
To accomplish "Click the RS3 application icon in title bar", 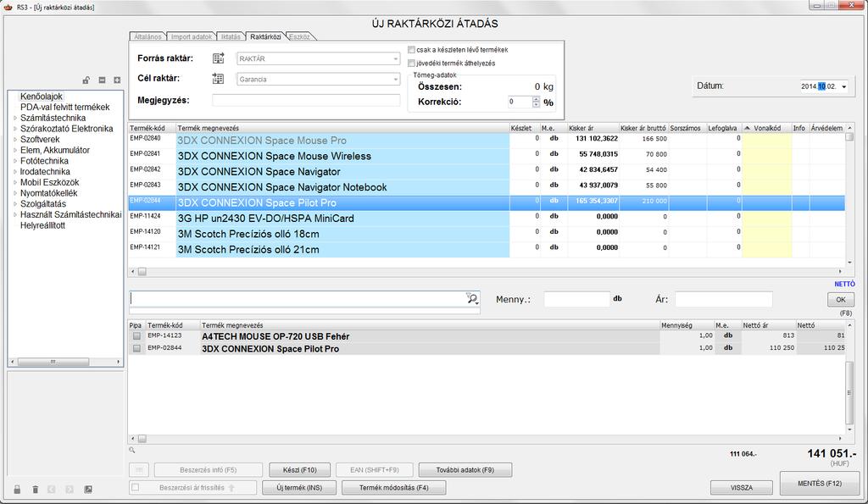I will (x=8, y=7).
